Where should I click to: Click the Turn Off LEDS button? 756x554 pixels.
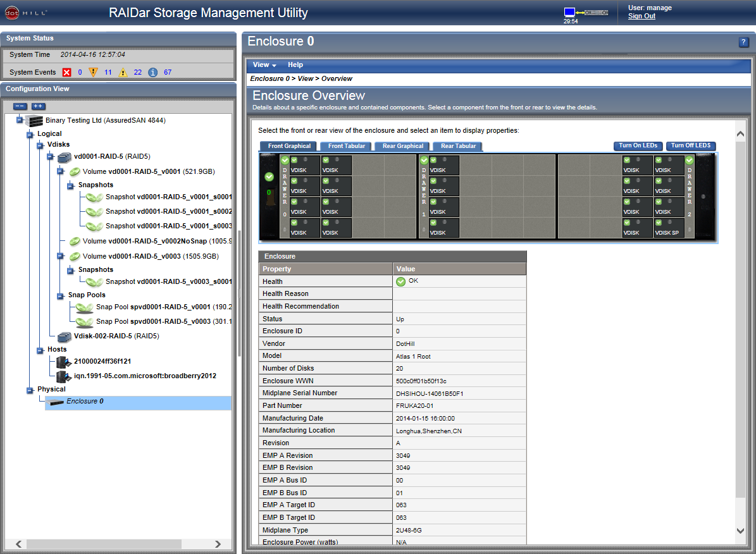tap(690, 145)
